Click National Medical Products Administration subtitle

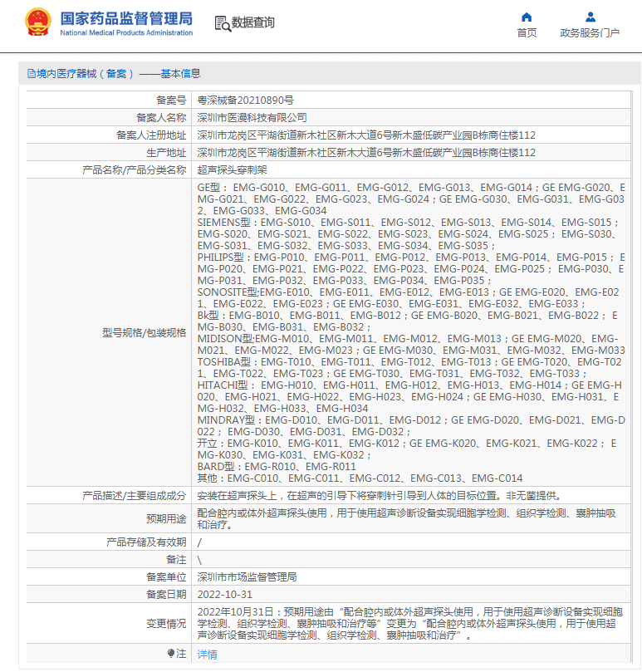tap(126, 32)
